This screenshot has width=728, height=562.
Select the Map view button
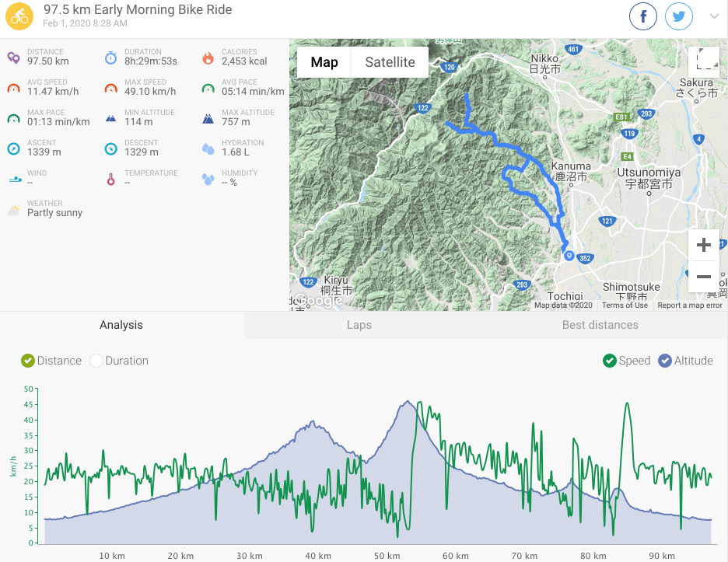point(324,62)
